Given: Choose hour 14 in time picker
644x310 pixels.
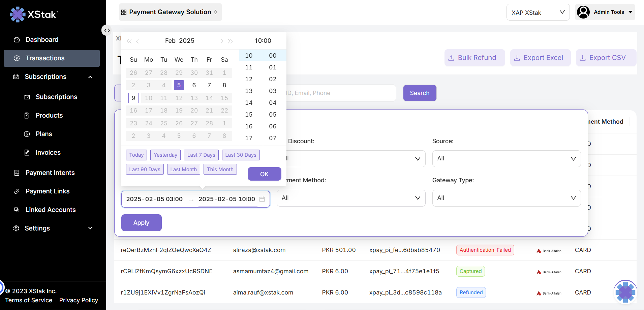Looking at the screenshot, I should pos(249,103).
